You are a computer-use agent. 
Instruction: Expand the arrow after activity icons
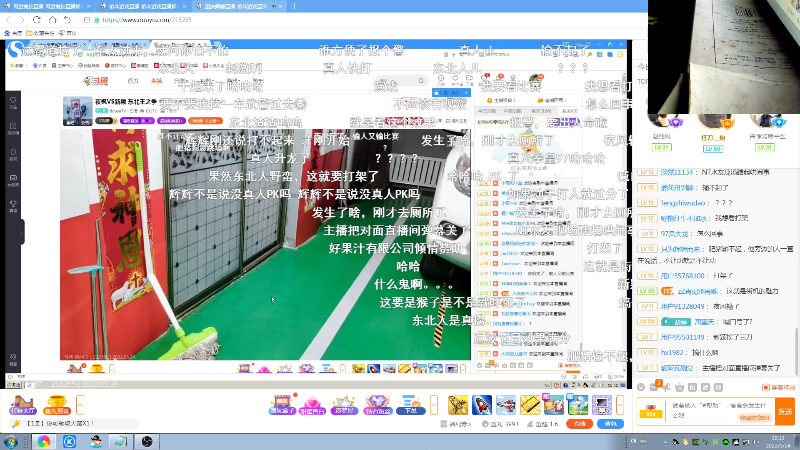coord(434,405)
